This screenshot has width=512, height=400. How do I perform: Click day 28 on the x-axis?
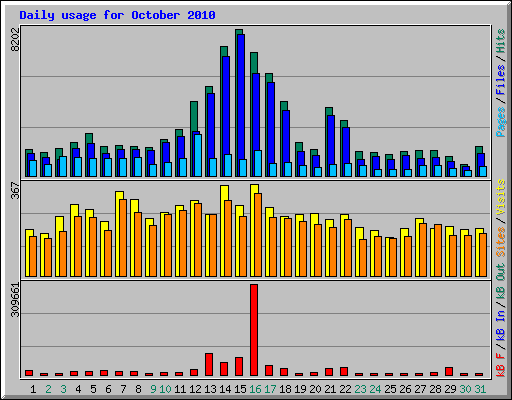(435, 389)
